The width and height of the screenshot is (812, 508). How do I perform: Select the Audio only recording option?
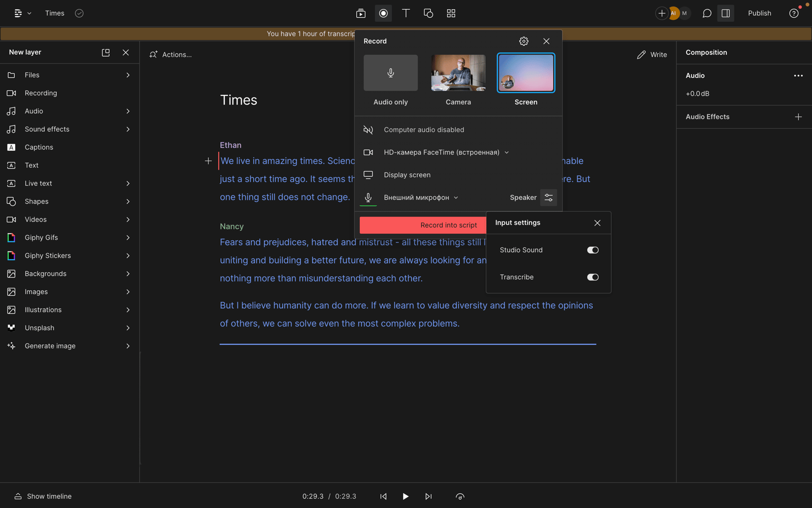tap(390, 73)
